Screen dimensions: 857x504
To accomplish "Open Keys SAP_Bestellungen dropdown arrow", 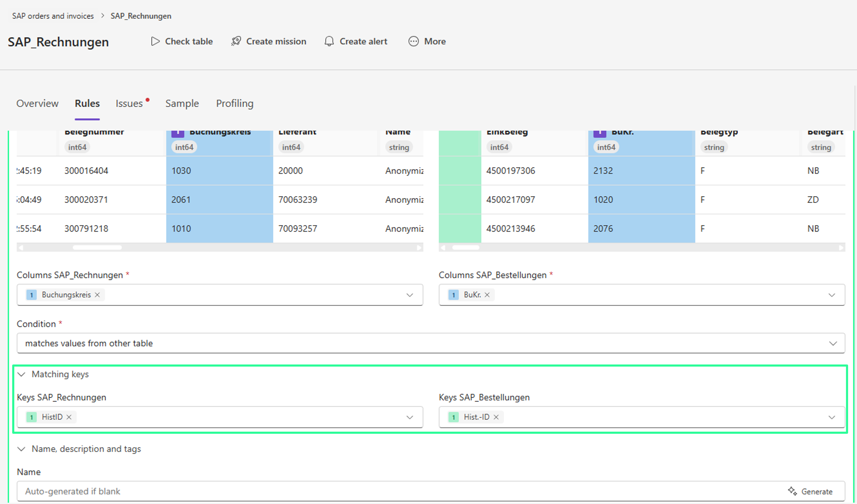I will [832, 417].
